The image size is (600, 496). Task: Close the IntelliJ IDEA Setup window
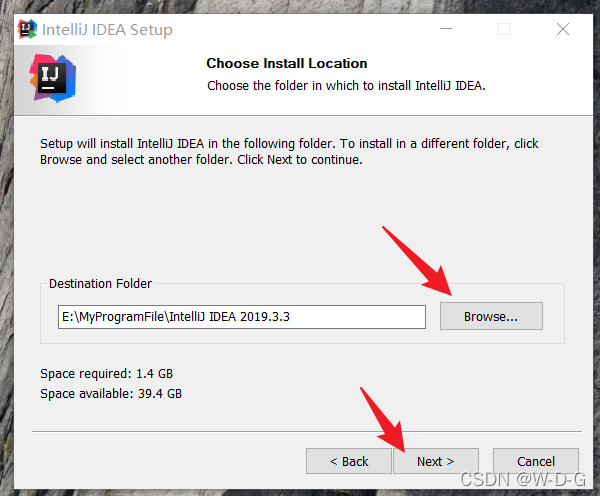click(562, 29)
